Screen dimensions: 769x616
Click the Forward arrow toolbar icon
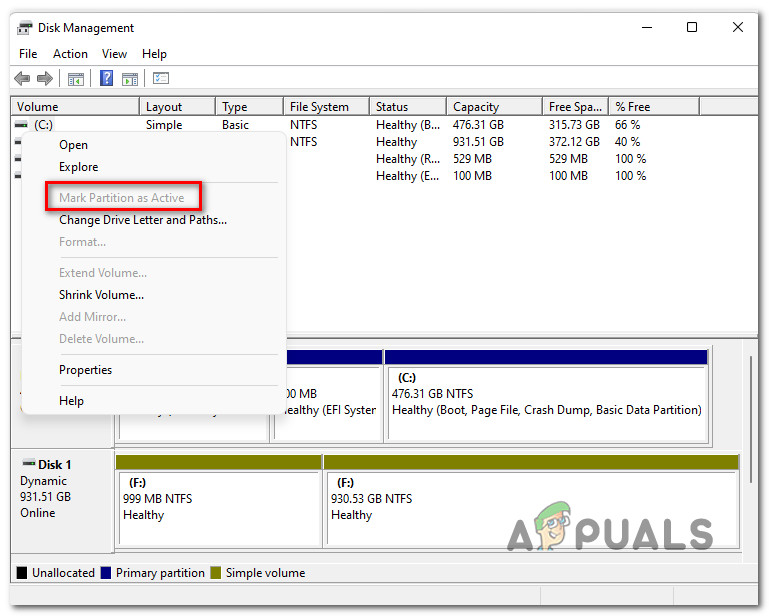[44, 79]
